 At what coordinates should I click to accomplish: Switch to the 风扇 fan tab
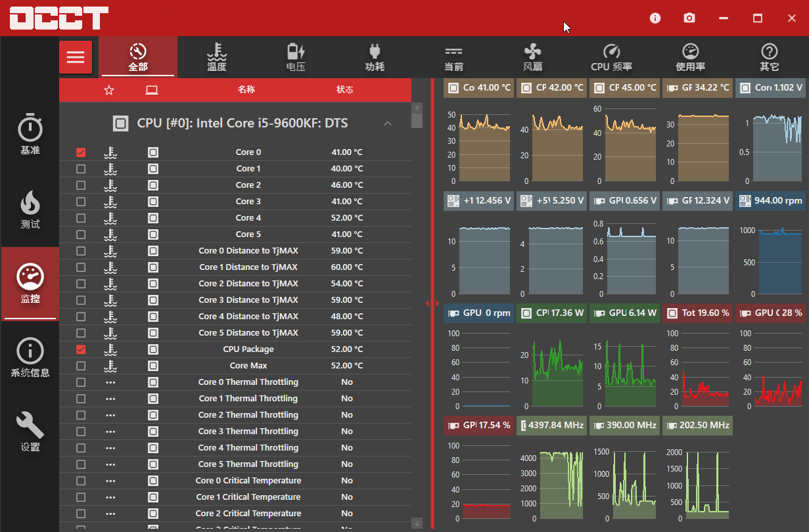pyautogui.click(x=532, y=57)
